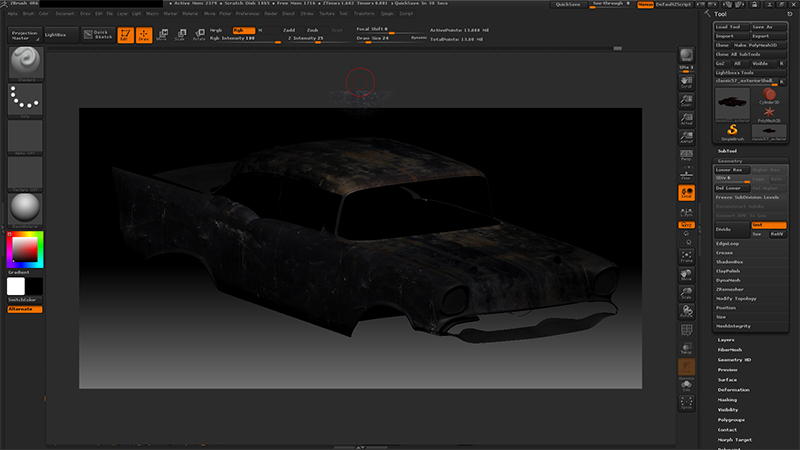Expand the Masking section
This screenshot has height=450, width=800.
tap(727, 400)
